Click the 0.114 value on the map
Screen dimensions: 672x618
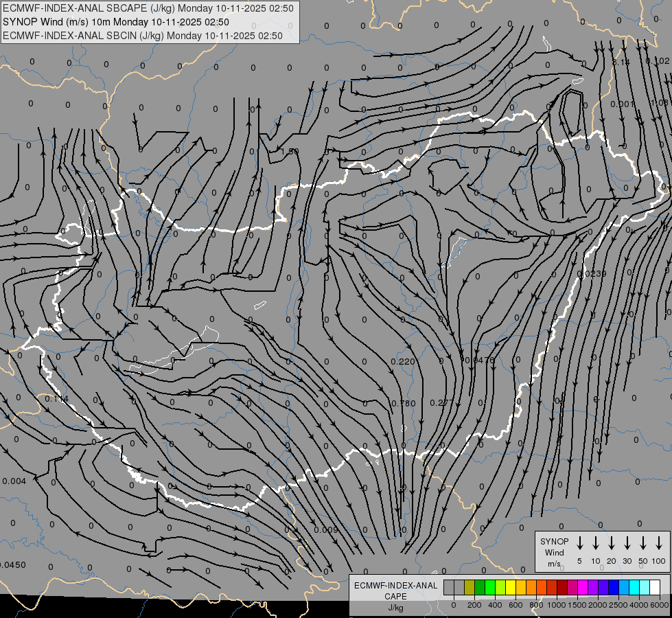[56, 399]
